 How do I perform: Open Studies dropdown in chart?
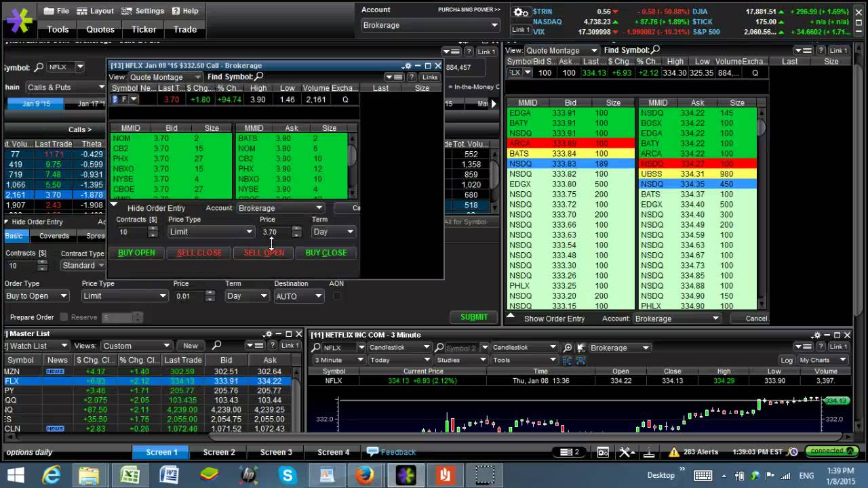tap(460, 360)
